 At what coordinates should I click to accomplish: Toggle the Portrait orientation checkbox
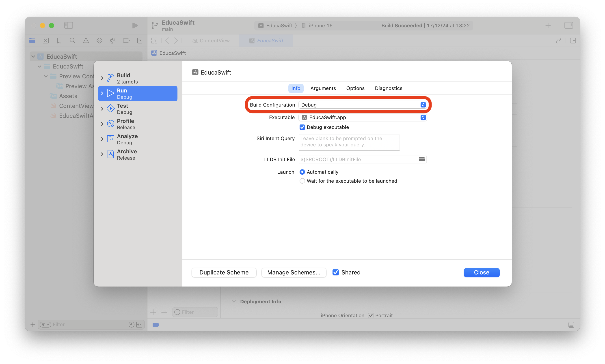coord(370,315)
